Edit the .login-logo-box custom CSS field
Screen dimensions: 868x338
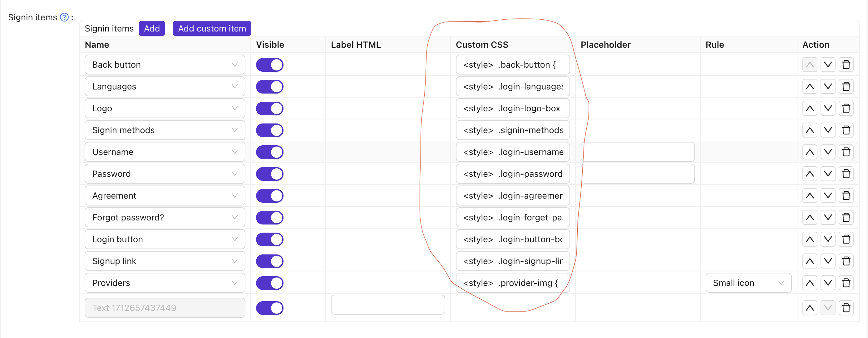coord(512,109)
